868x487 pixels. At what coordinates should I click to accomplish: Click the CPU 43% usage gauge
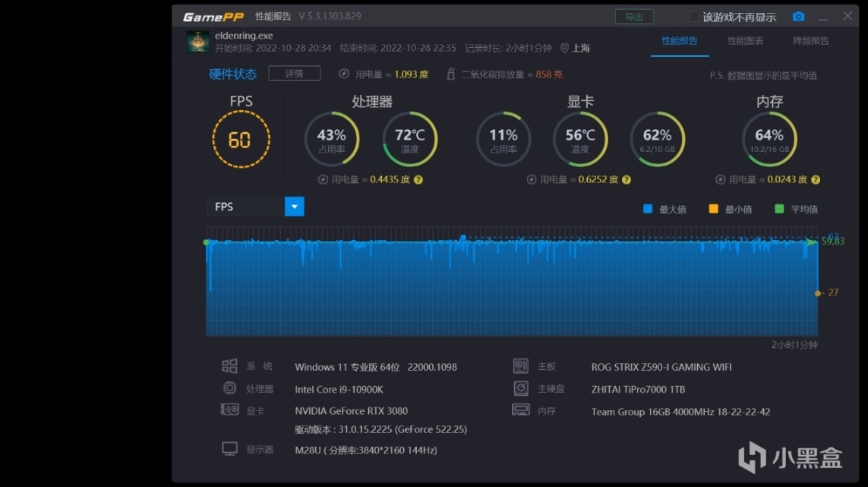pos(332,139)
